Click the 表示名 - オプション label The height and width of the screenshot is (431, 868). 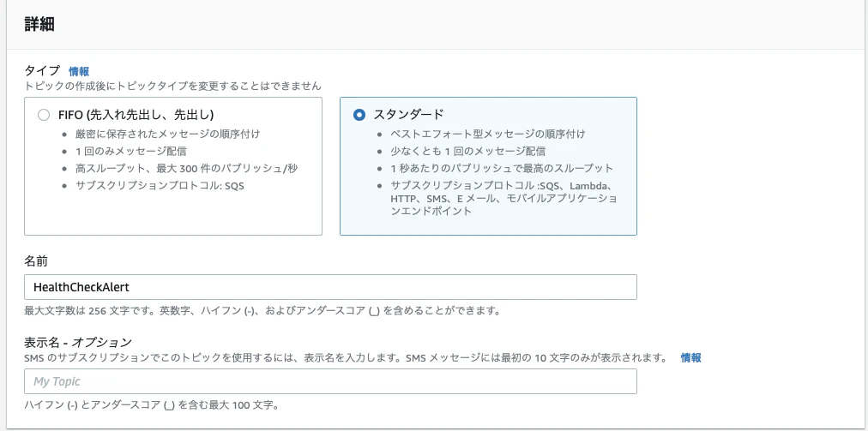point(78,342)
